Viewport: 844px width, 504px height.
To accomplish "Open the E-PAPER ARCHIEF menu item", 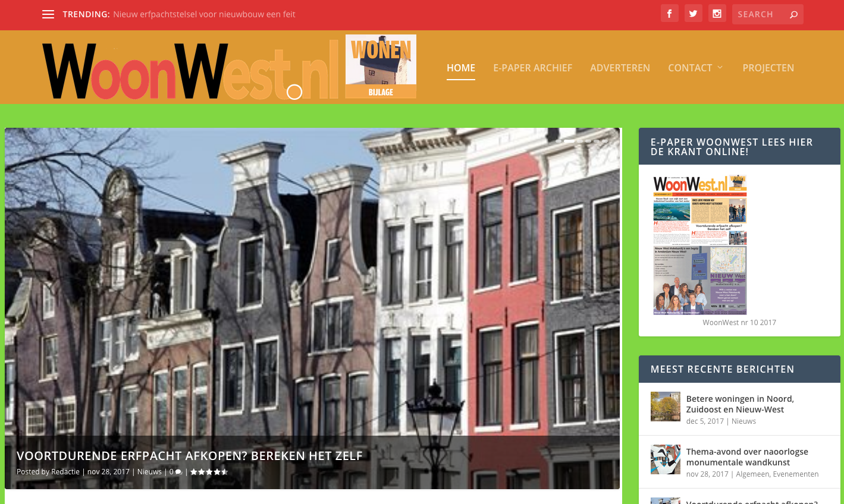I will [532, 68].
